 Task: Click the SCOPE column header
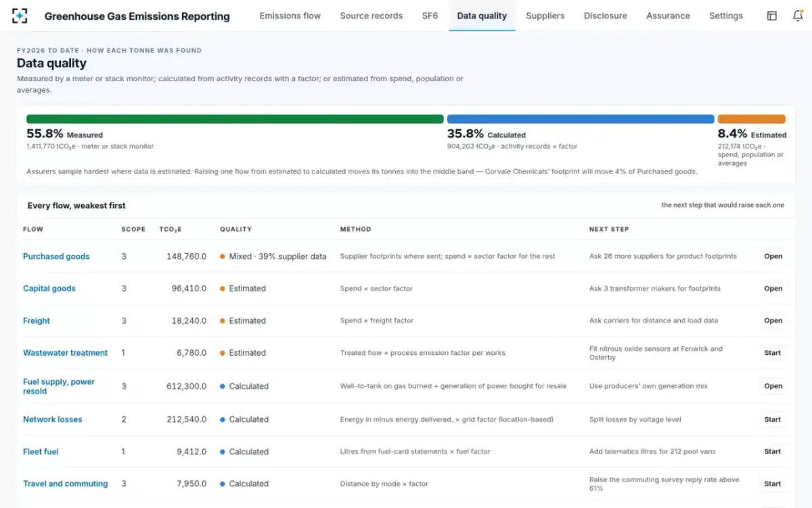tap(133, 230)
